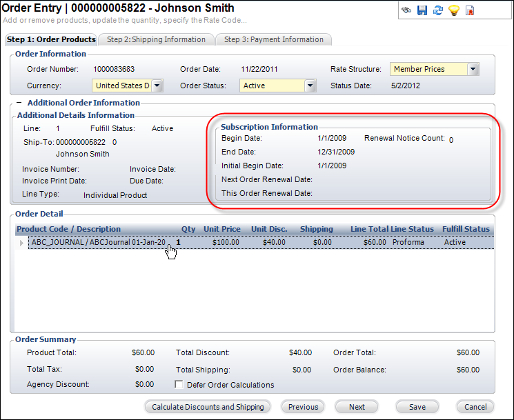Click the Product Code / Description column header
This screenshot has height=420, width=514.
(x=69, y=229)
